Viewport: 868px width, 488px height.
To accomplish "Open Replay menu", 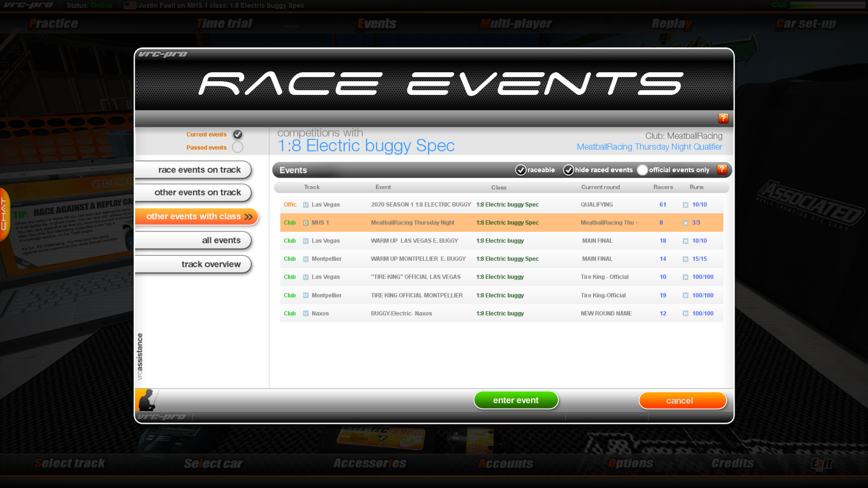I will coord(672,23).
